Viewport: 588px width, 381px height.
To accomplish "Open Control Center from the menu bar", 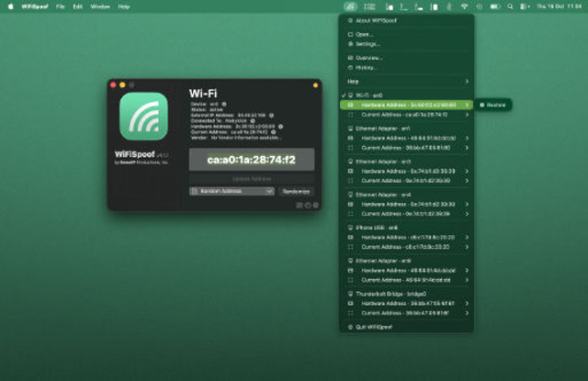I will [524, 6].
